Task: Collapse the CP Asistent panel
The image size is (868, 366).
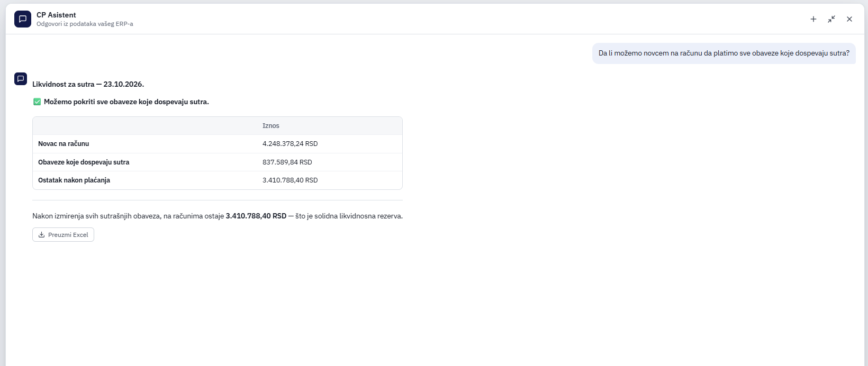Action: pos(831,19)
